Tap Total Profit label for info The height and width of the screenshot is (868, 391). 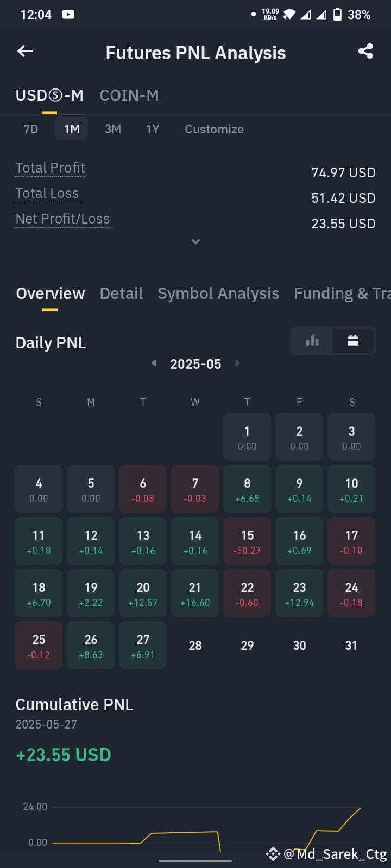[x=50, y=168]
